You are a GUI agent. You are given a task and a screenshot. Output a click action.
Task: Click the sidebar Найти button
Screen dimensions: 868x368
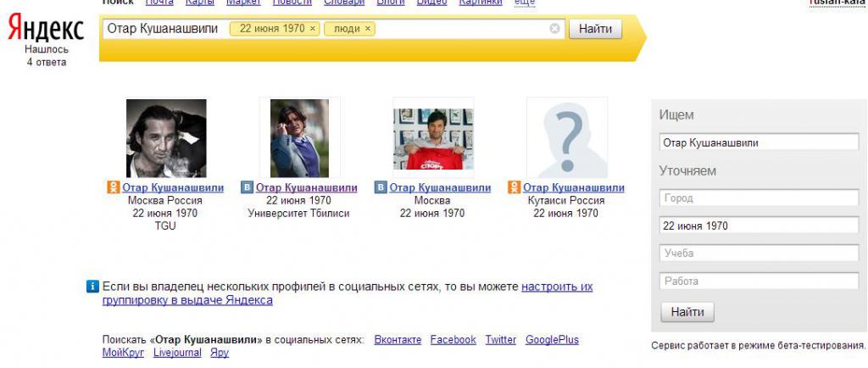click(687, 312)
